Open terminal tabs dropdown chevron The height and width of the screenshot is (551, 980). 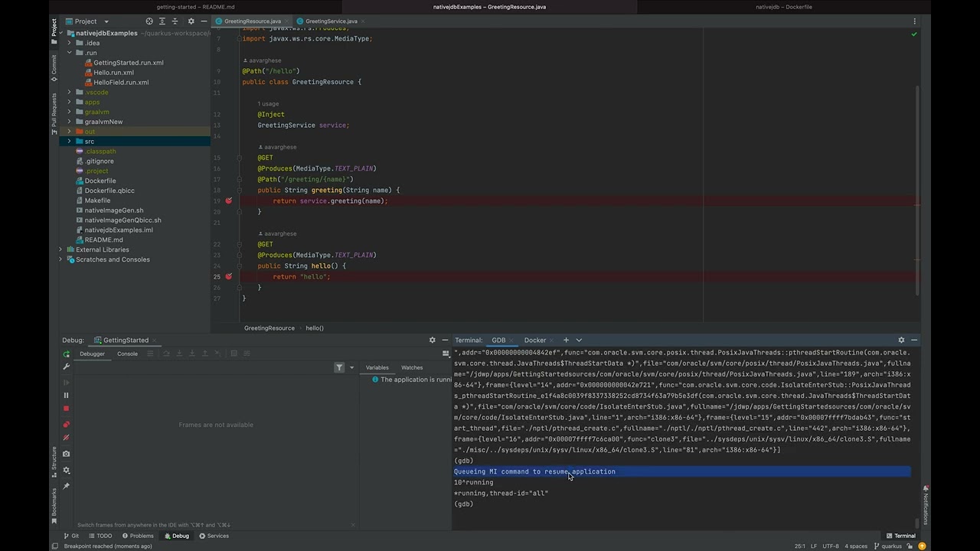point(579,340)
